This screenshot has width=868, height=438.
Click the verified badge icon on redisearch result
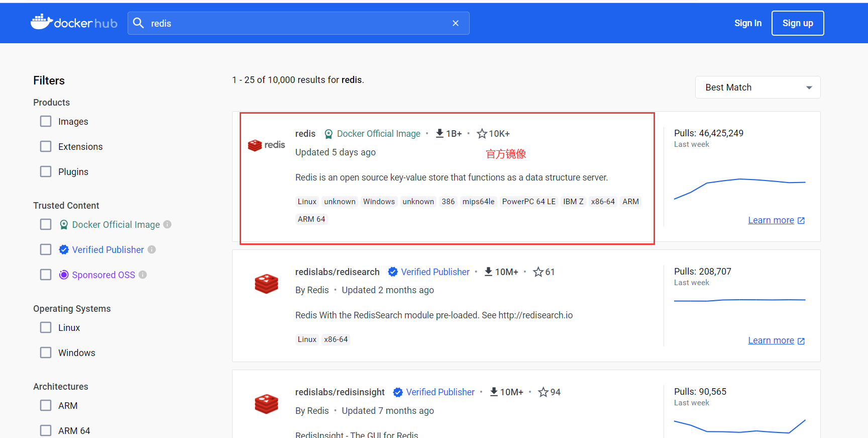pos(393,272)
